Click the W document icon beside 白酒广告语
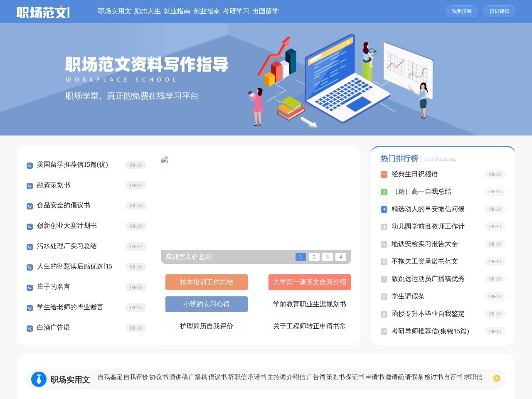 29,328
